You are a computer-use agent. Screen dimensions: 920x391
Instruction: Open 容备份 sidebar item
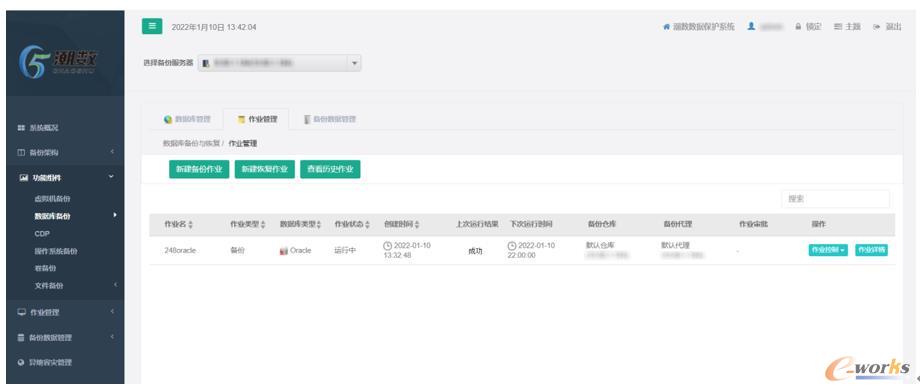[46, 268]
